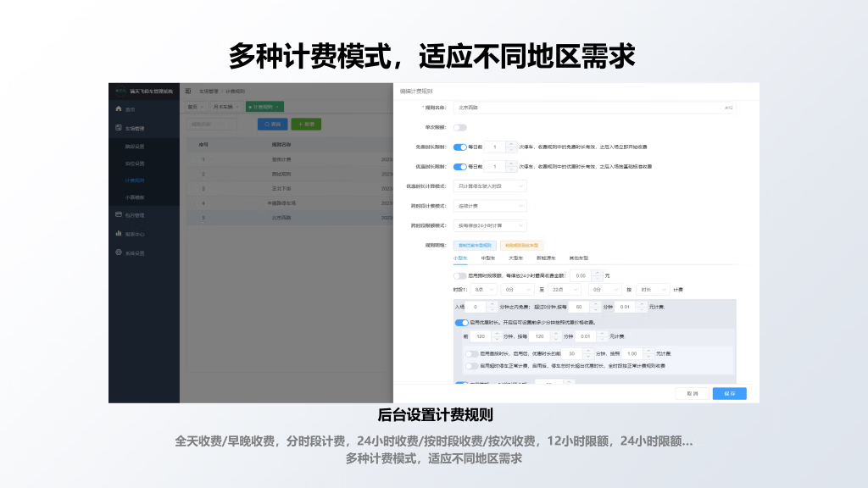Image resolution: width=868 pixels, height=488 pixels.
Task: Open the 优惠时长计算模式 dropdown
Action: [x=491, y=186]
